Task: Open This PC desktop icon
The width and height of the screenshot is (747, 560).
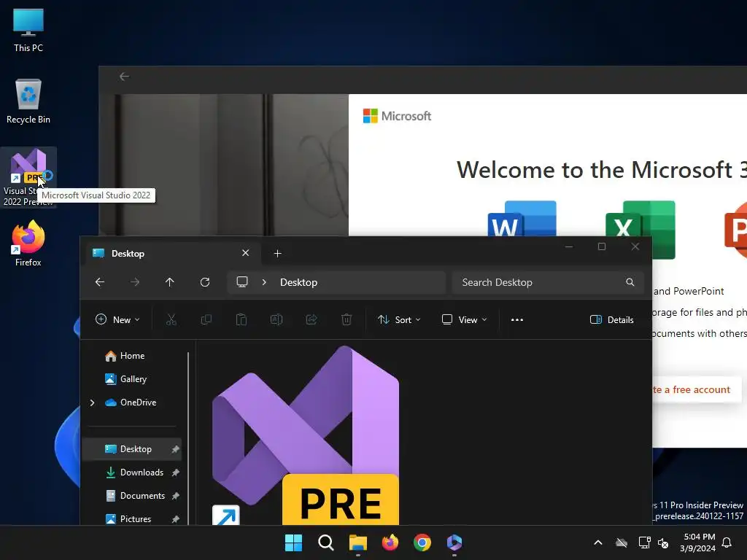Action: pyautogui.click(x=28, y=31)
